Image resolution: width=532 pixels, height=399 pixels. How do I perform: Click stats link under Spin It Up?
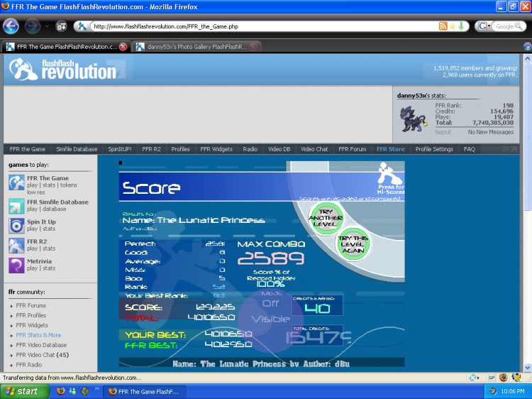[x=49, y=229]
